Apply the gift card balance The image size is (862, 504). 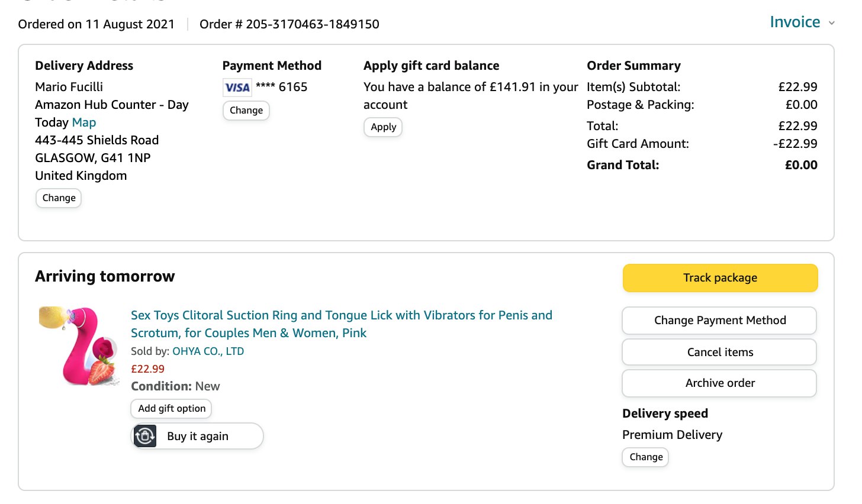383,127
